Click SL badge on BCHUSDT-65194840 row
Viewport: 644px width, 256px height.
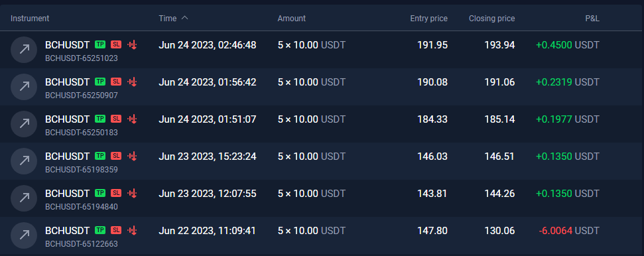116,193
